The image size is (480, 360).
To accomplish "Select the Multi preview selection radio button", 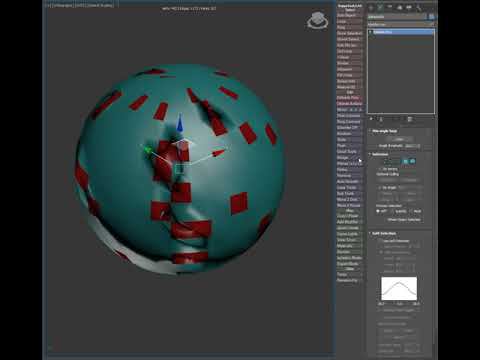I will click(x=410, y=211).
